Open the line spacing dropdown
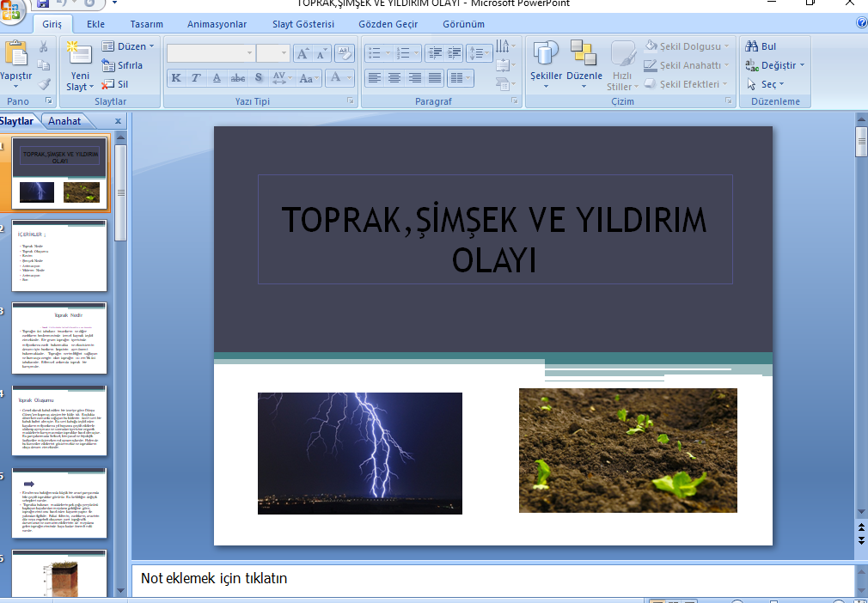This screenshot has width=868, height=603. point(480,53)
